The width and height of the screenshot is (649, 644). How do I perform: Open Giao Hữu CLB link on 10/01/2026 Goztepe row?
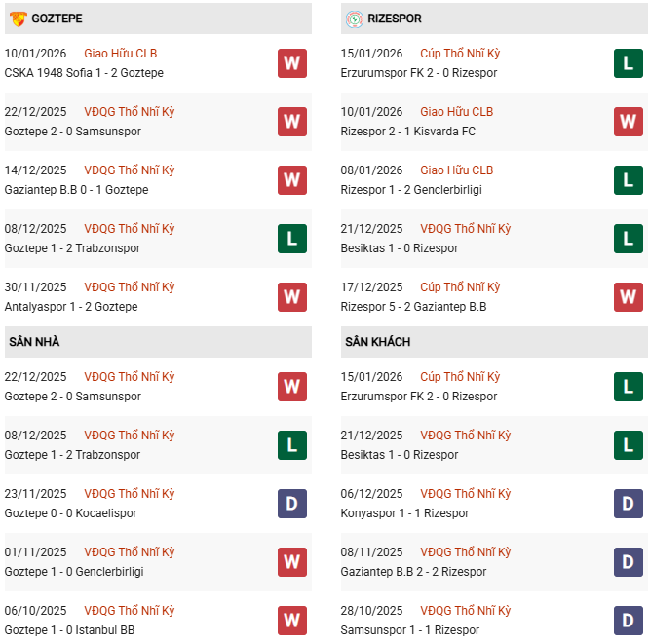pos(121,54)
